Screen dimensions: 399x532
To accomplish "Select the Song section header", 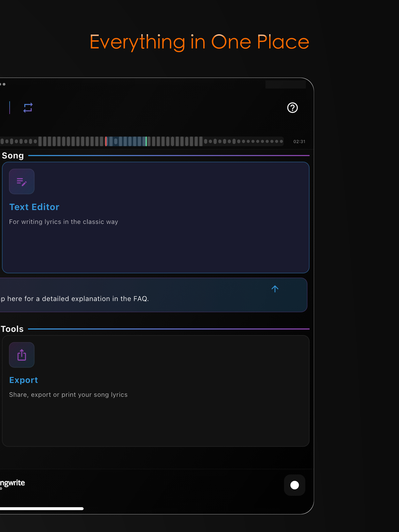I will (13, 156).
